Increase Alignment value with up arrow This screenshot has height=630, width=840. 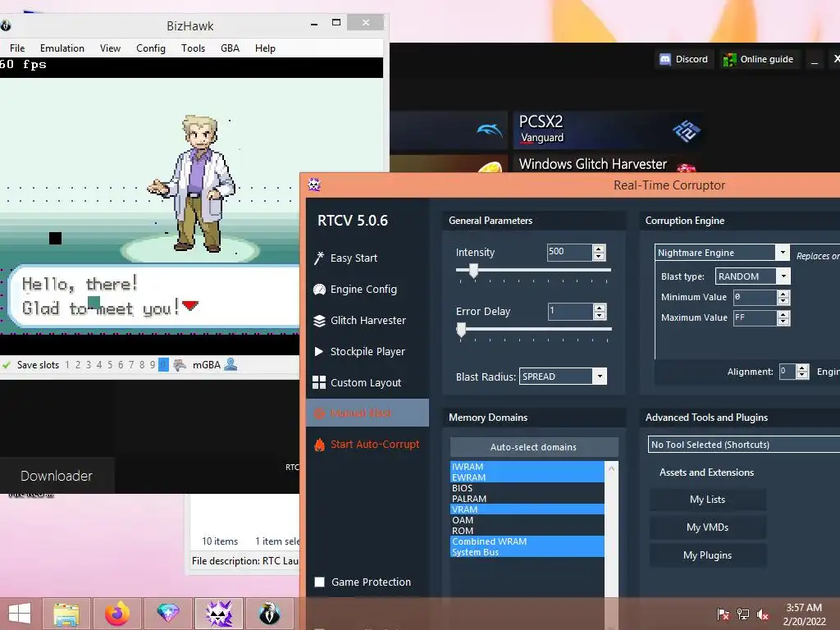802,368
